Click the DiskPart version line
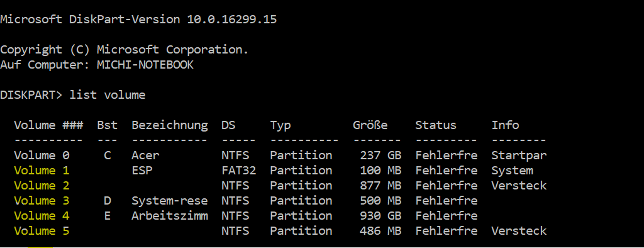Viewport: 644px width, 248px height. [138, 20]
